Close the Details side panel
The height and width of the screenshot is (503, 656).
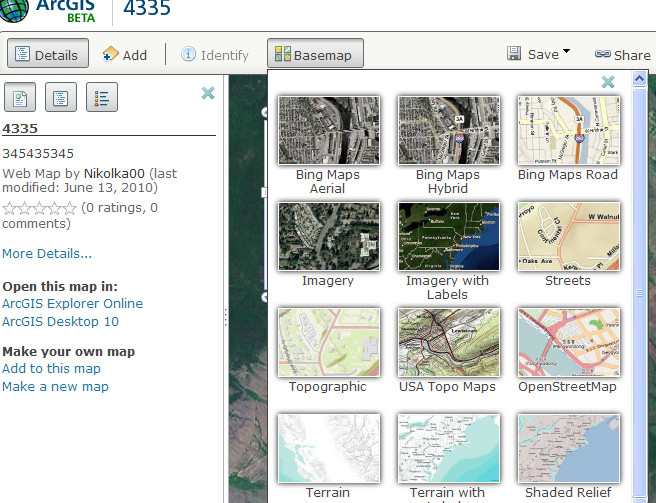click(x=208, y=93)
